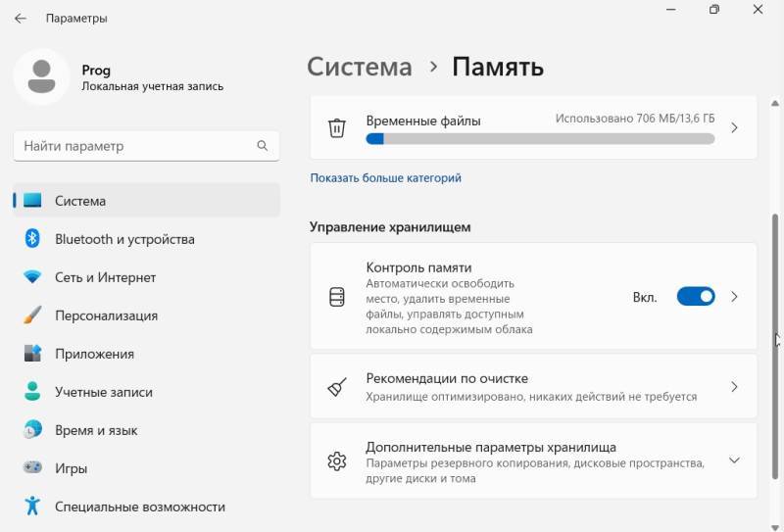Click the Apps icon in sidebar
This screenshot has height=532, width=784.
coord(32,354)
